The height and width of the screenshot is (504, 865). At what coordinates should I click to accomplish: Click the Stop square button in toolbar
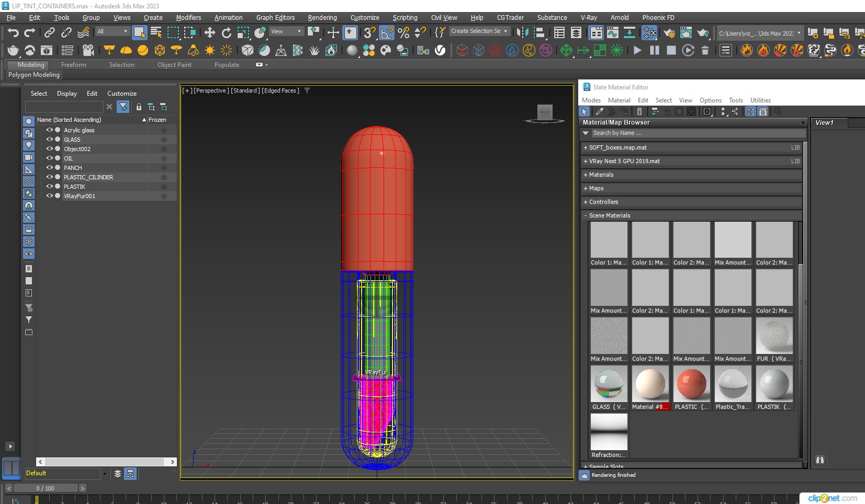pyautogui.click(x=671, y=50)
